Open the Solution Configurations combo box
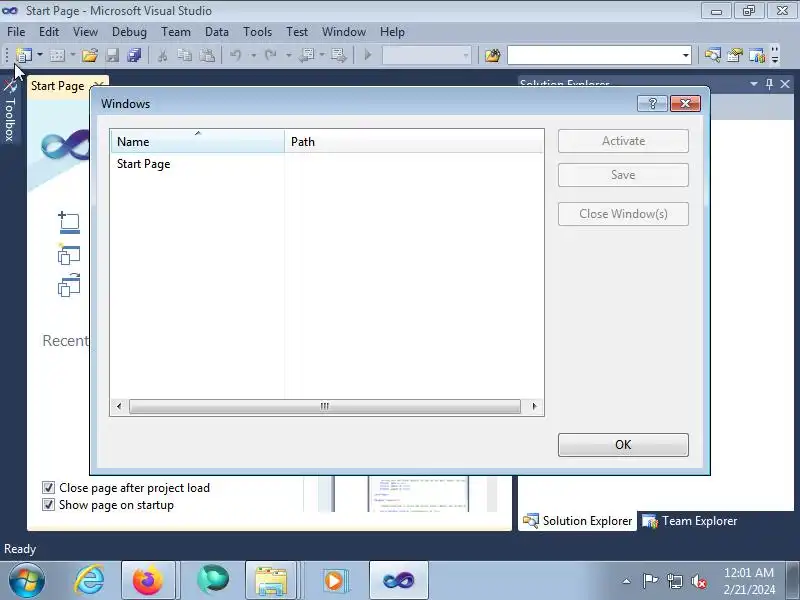800x600 pixels. point(427,55)
